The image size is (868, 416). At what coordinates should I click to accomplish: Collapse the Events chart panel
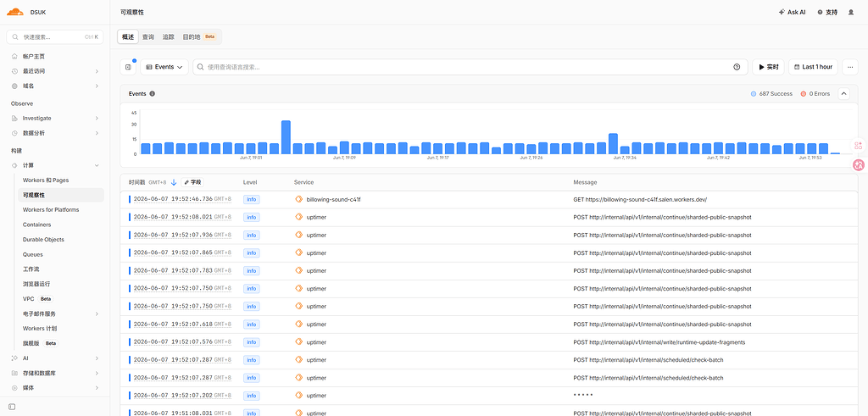(843, 94)
